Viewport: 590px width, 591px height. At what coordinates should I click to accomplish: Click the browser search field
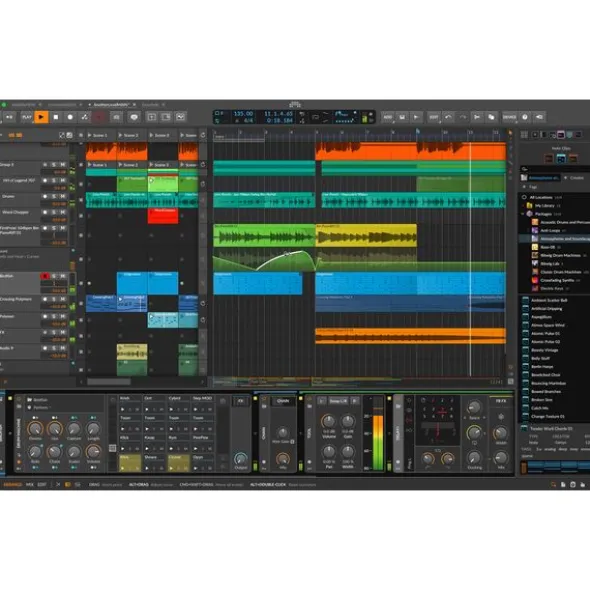click(x=555, y=168)
